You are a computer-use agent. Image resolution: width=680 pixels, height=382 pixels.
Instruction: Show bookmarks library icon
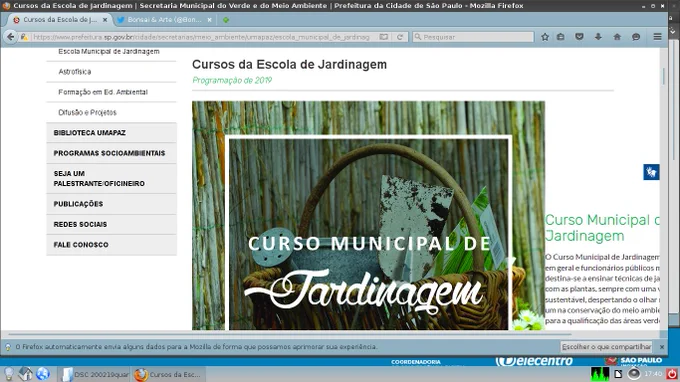[x=561, y=37]
